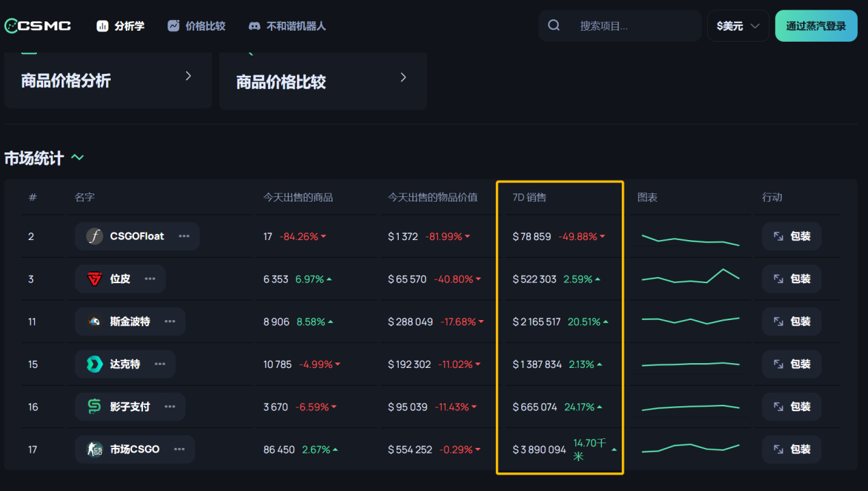Click the sparkline chart for 位皮
Screen dimensions: 868x491
pyautogui.click(x=691, y=276)
